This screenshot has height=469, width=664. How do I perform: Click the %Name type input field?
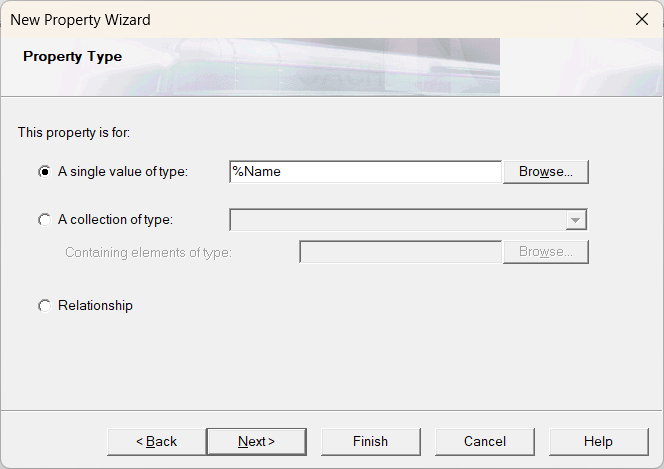(x=365, y=171)
